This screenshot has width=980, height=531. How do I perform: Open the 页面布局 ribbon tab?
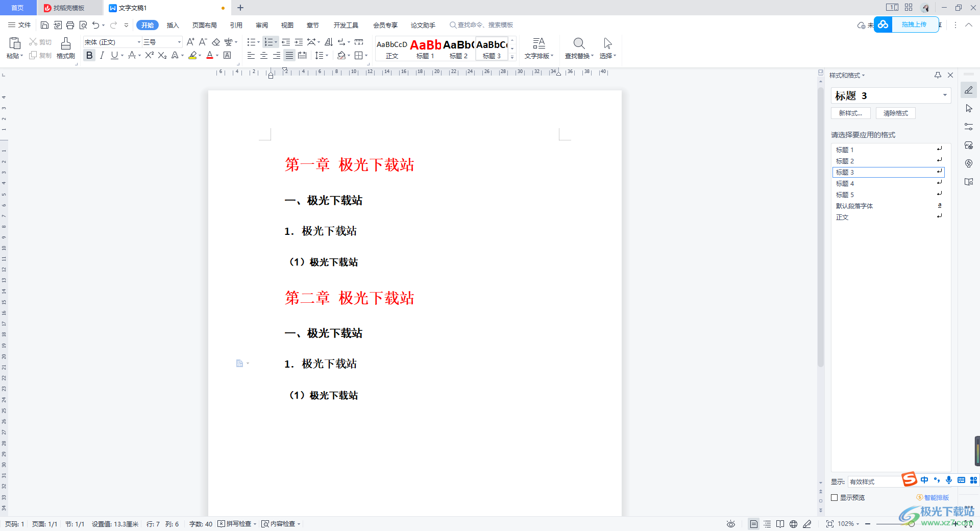[204, 25]
